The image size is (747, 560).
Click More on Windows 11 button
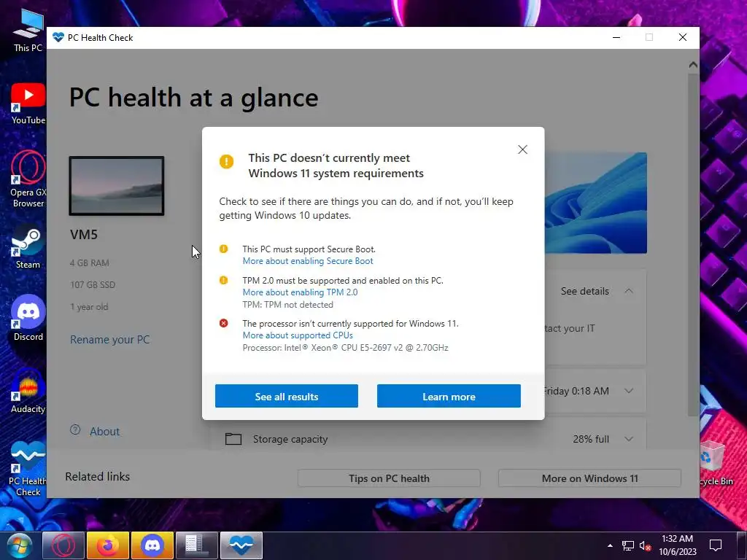click(589, 478)
